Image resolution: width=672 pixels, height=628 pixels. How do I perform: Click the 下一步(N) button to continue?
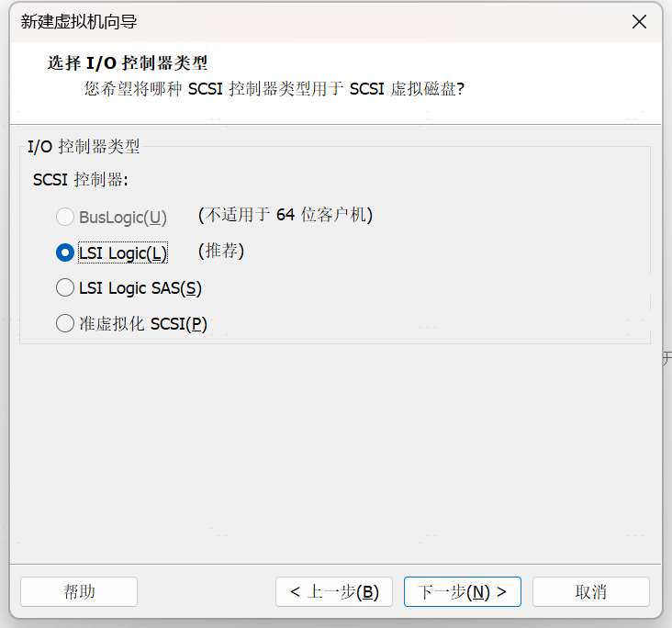click(462, 592)
